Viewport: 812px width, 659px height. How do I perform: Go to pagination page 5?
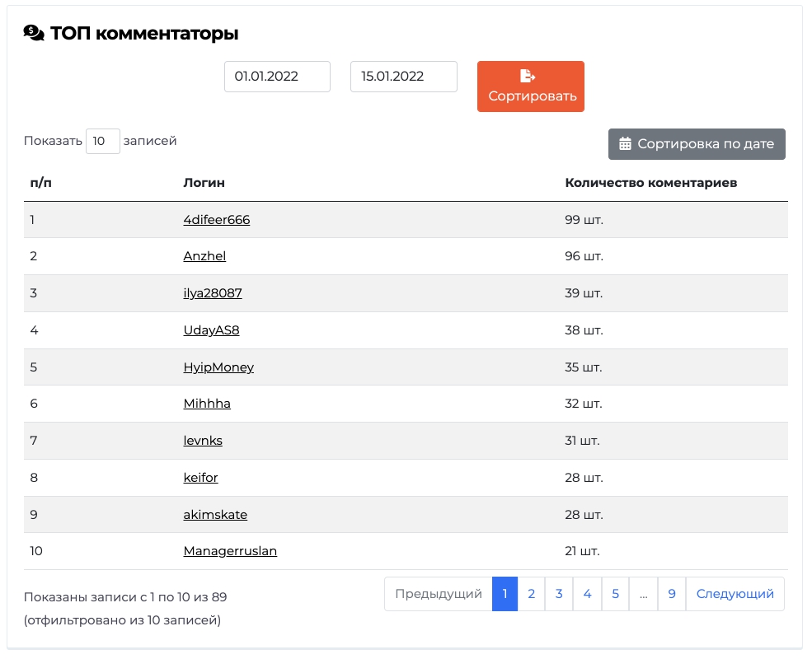tap(615, 594)
